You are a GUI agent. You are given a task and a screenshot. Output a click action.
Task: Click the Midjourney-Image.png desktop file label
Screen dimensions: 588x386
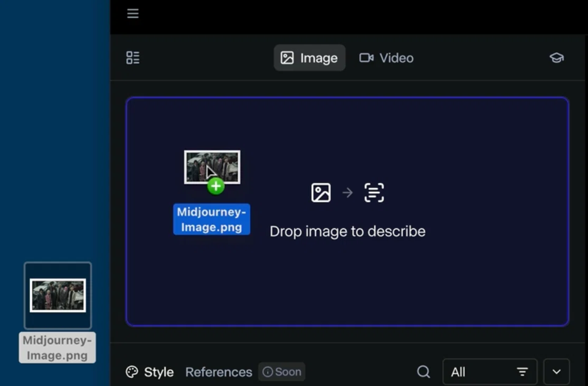(57, 348)
